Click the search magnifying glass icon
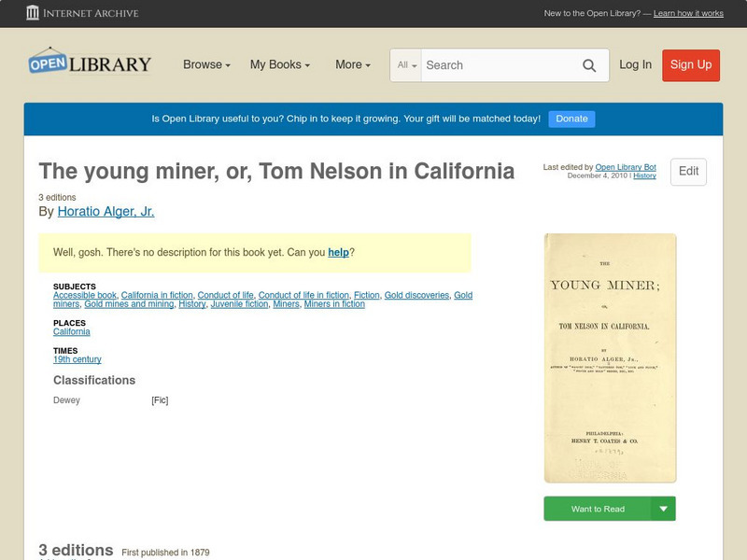The height and width of the screenshot is (560, 747). coord(589,65)
